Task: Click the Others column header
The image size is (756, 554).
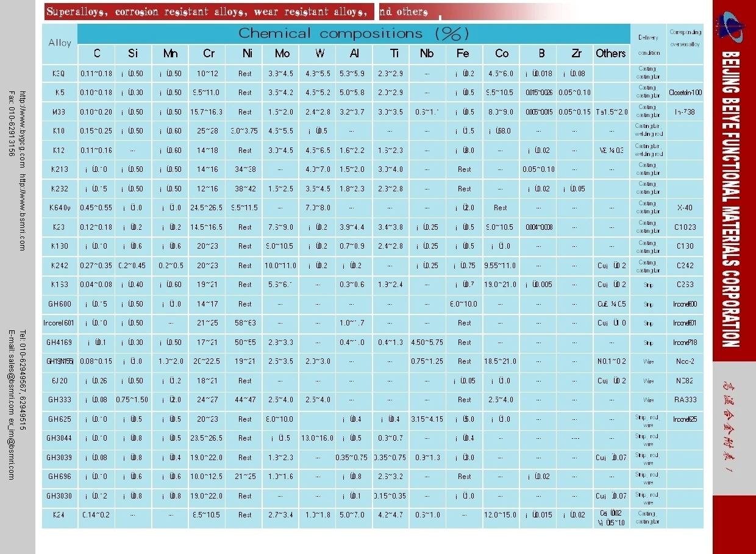Action: 611,54
